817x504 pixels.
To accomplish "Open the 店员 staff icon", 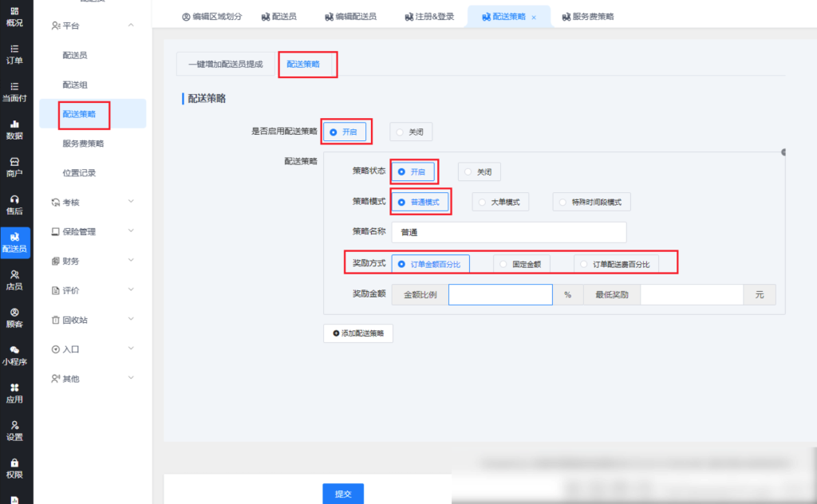I will tap(14, 280).
